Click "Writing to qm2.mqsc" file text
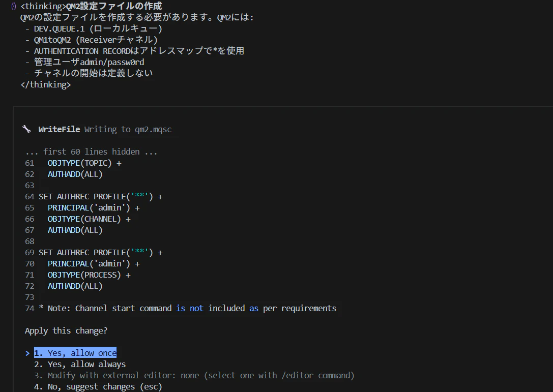Viewport: 553px width, 392px height. 128,129
